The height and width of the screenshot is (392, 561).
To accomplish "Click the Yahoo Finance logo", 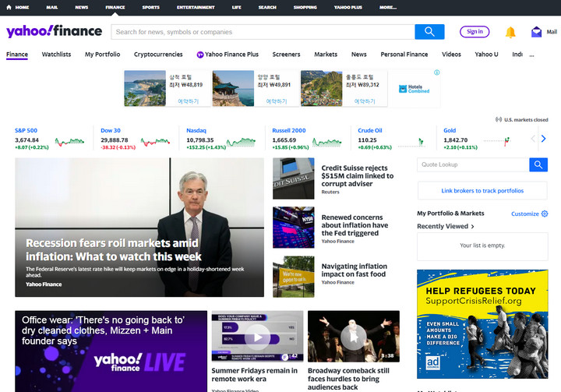I will [54, 31].
